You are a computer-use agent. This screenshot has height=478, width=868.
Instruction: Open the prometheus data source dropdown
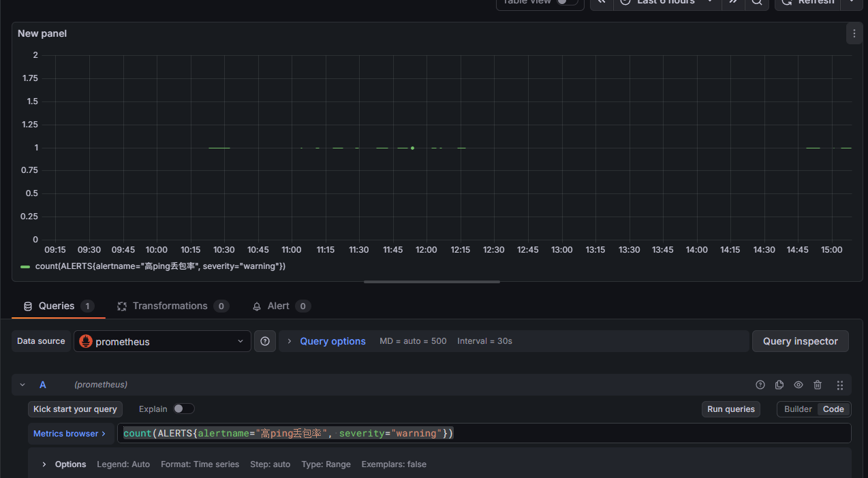(162, 341)
